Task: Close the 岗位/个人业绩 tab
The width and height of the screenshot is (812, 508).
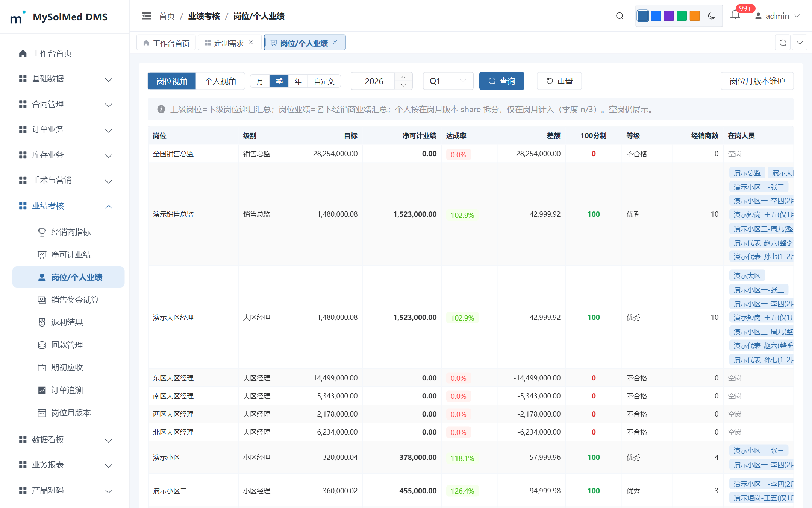Action: pyautogui.click(x=335, y=43)
